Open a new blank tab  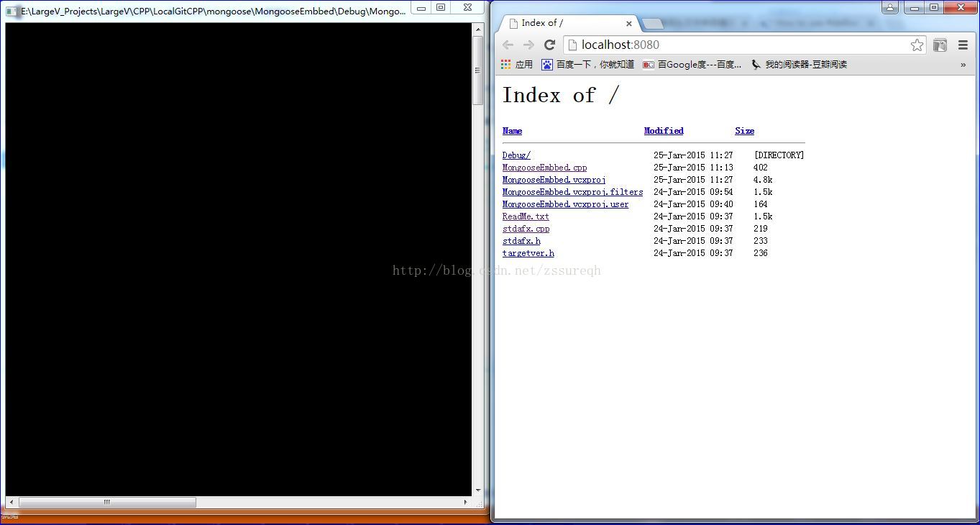pos(653,24)
